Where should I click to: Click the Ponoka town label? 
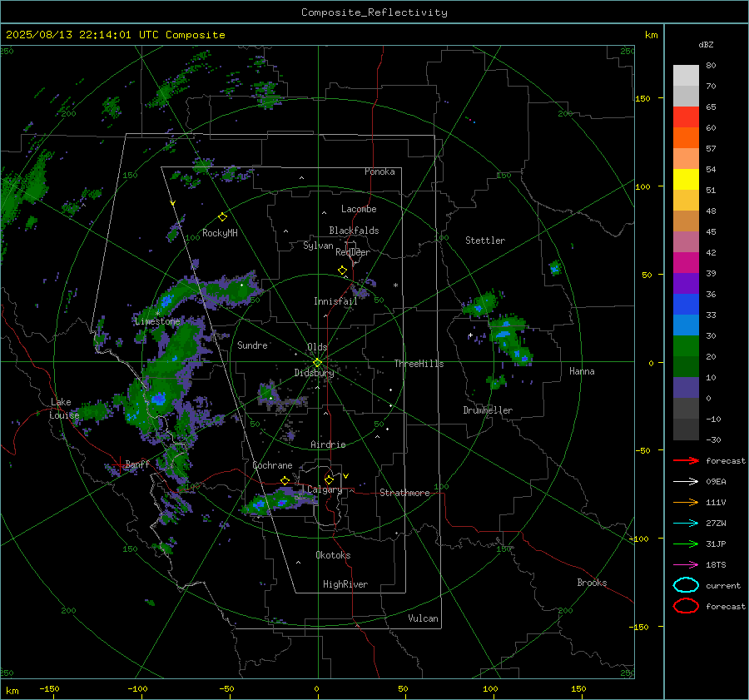pyautogui.click(x=379, y=172)
